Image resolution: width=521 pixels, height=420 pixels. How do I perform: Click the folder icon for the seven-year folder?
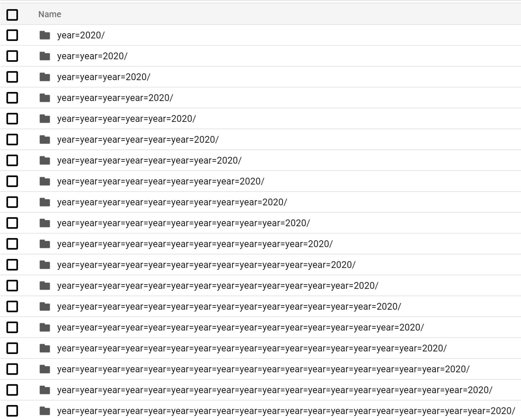coord(45,161)
